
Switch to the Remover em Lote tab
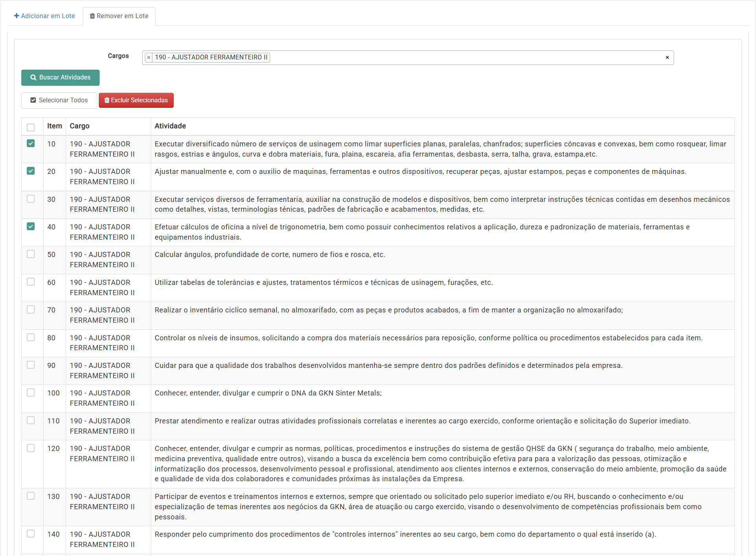pos(119,16)
